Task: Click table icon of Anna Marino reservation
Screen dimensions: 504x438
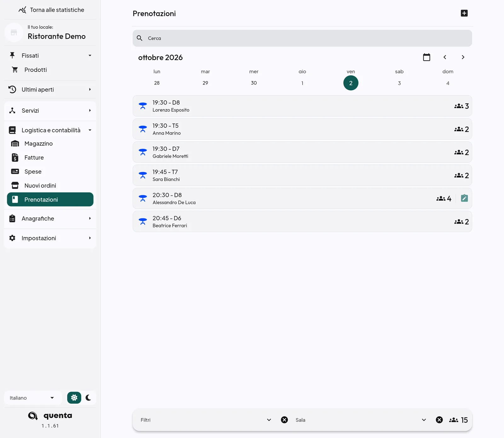Action: click(143, 129)
